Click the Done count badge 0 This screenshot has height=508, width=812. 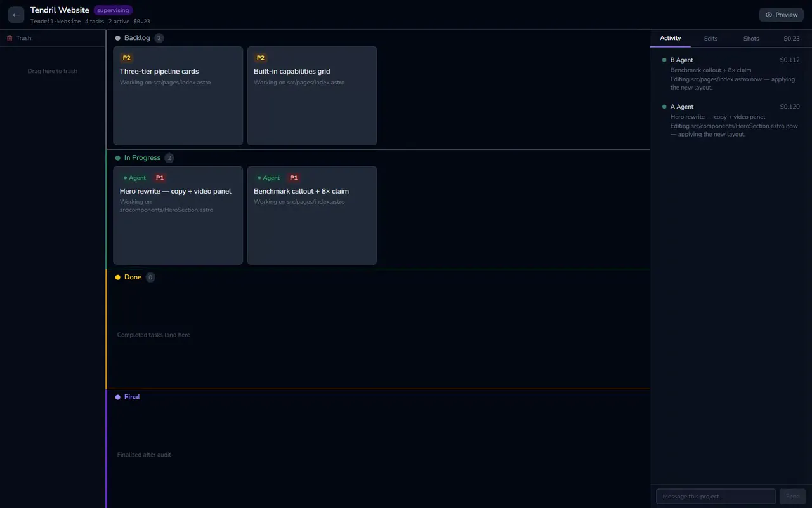click(x=150, y=277)
